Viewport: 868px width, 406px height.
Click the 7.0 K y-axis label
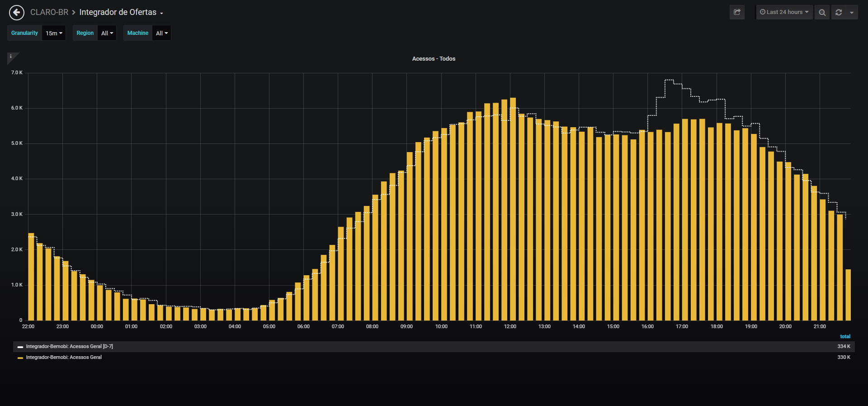pos(17,73)
